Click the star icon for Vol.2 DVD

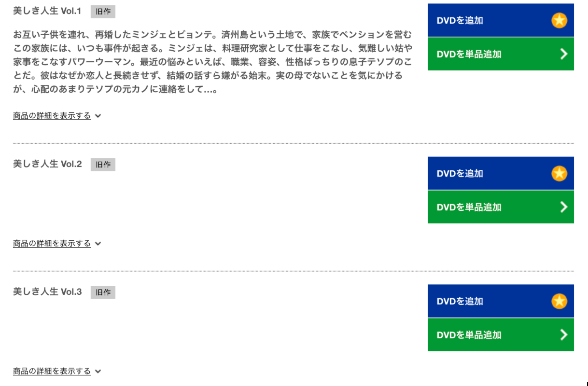559,173
